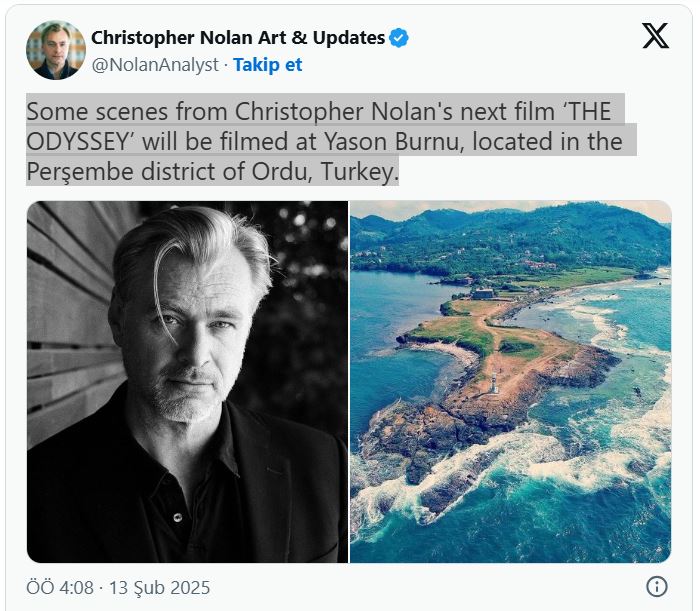Open the aerial coastline photo
This screenshot has width=700, height=611.
(x=510, y=381)
